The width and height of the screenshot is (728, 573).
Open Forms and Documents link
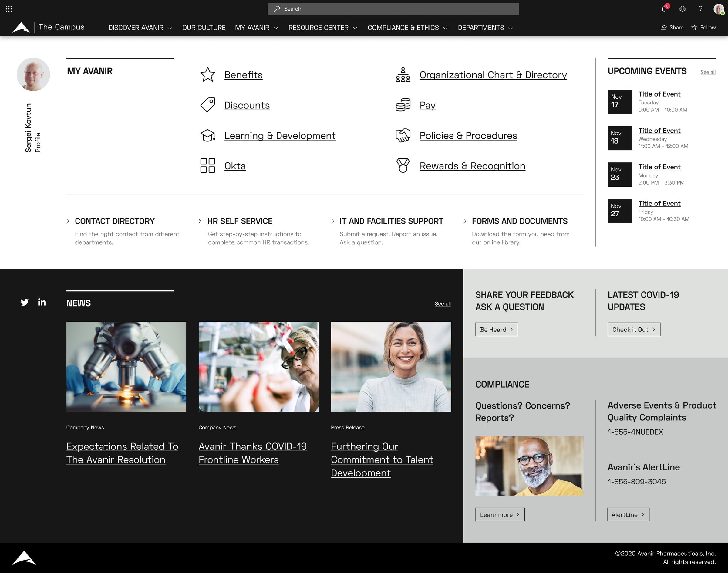pos(519,221)
